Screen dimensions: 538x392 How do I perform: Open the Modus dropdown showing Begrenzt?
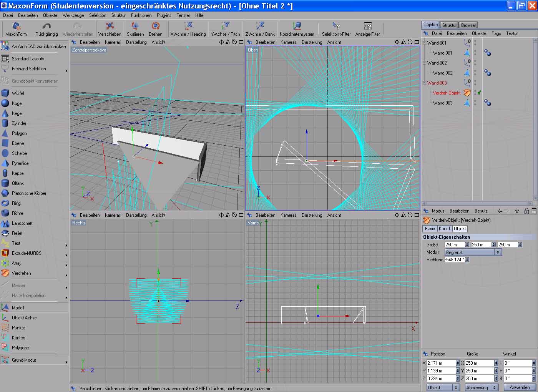point(473,252)
